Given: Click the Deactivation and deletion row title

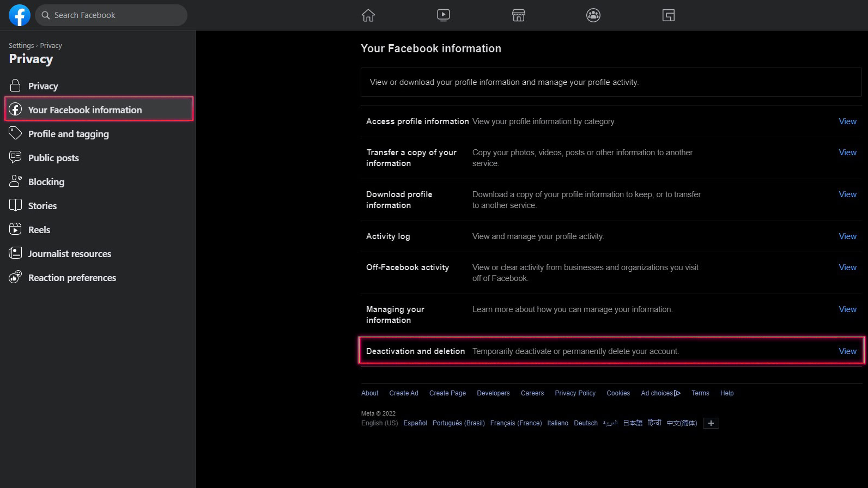Looking at the screenshot, I should (415, 351).
